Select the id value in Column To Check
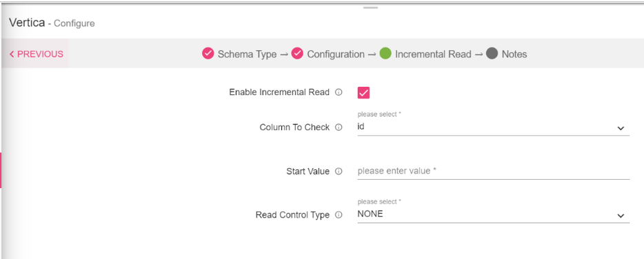 pos(361,127)
